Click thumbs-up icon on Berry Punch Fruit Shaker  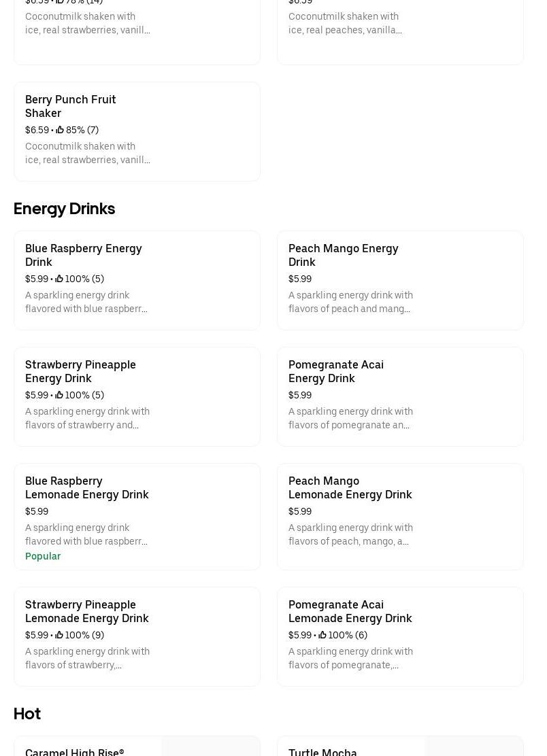(60, 130)
